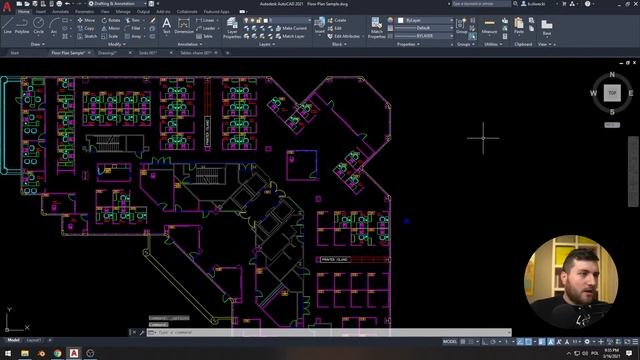Expand the Draw panel
Viewport: 640px width, 360px height.
[38, 44]
